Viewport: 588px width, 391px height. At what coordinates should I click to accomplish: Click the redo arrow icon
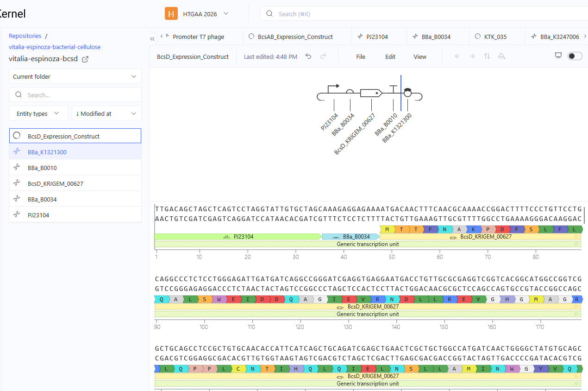[323, 57]
